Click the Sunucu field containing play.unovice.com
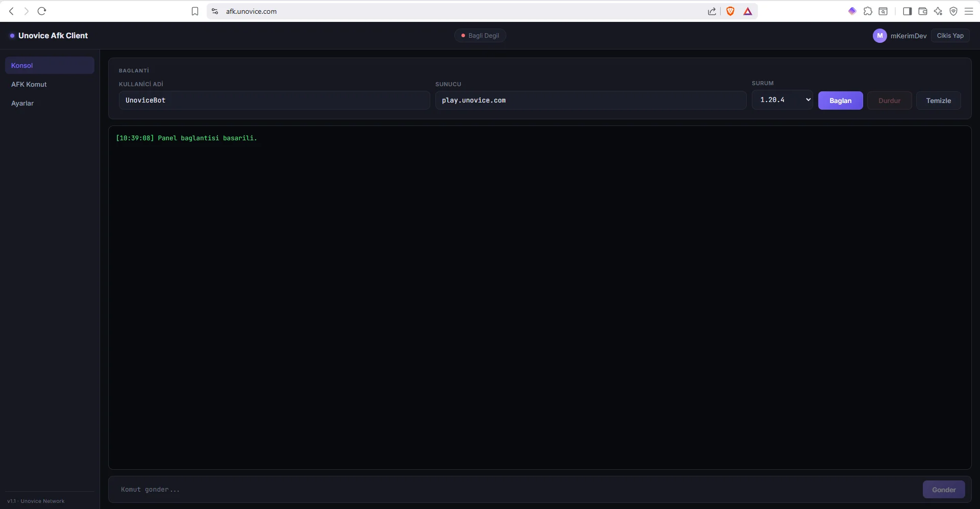 pos(591,100)
